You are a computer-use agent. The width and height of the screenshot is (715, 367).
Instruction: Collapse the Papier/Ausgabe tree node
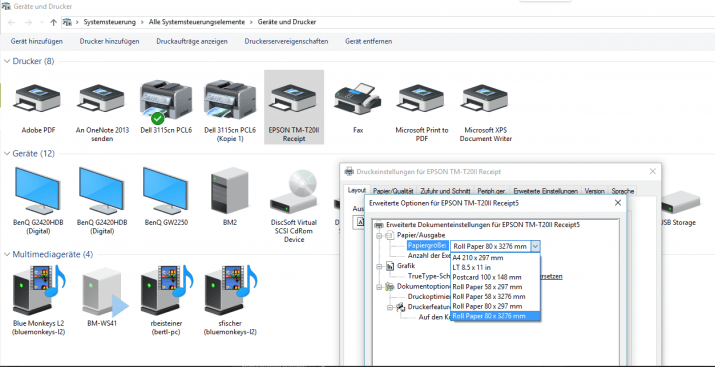pos(379,235)
